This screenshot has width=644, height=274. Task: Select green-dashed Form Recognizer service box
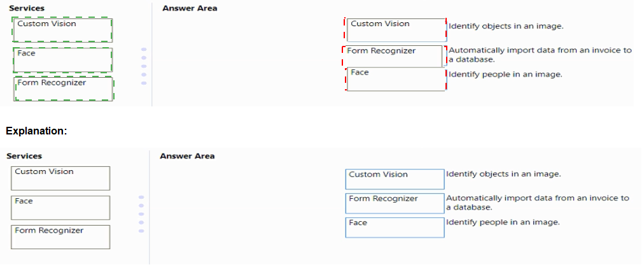64,89
